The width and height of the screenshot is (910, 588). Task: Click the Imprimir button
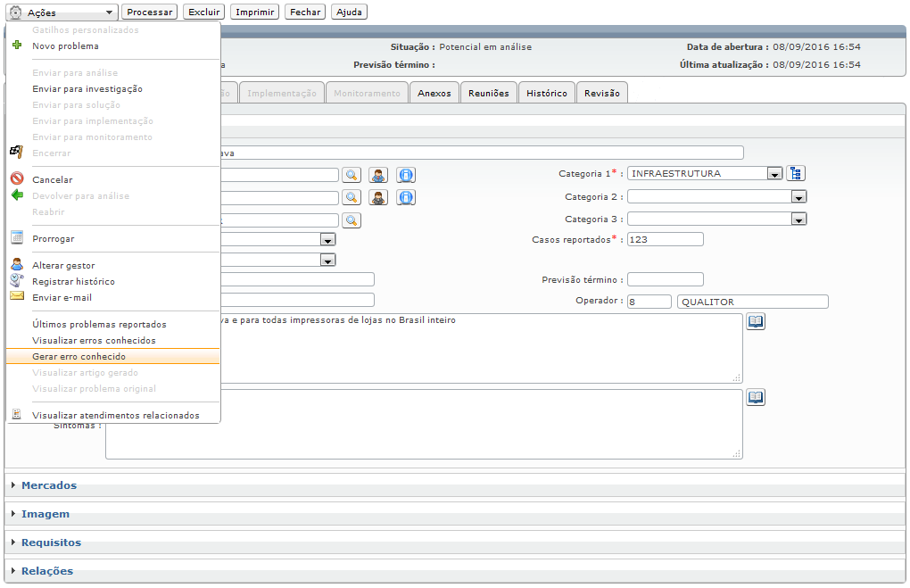tap(254, 12)
